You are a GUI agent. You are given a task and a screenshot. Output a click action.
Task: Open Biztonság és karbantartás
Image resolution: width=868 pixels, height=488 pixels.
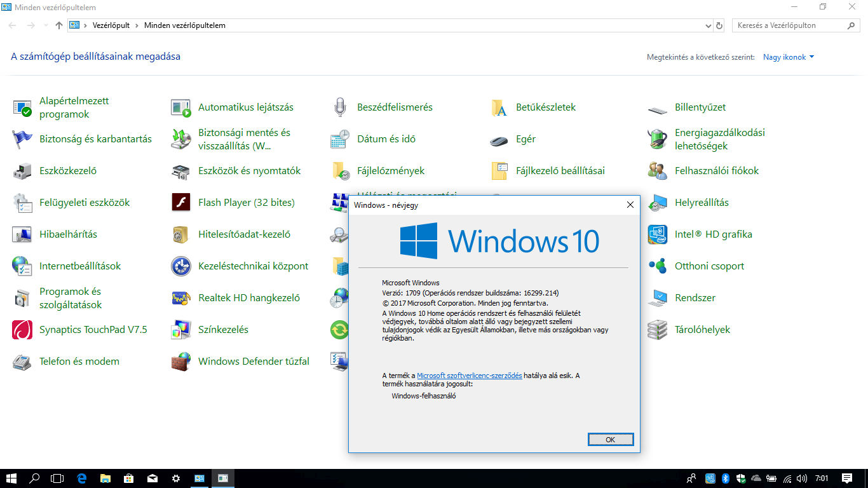point(82,139)
